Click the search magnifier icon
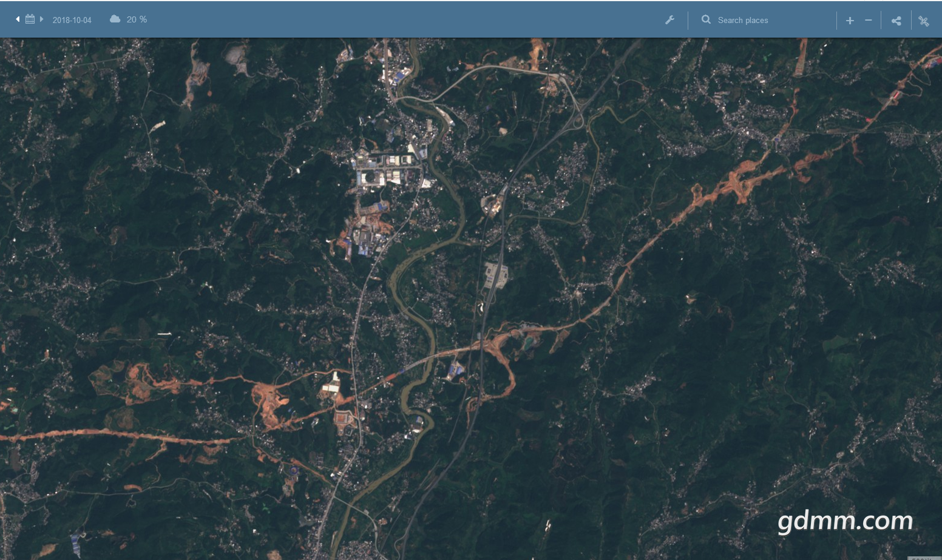942x560 pixels. point(706,19)
